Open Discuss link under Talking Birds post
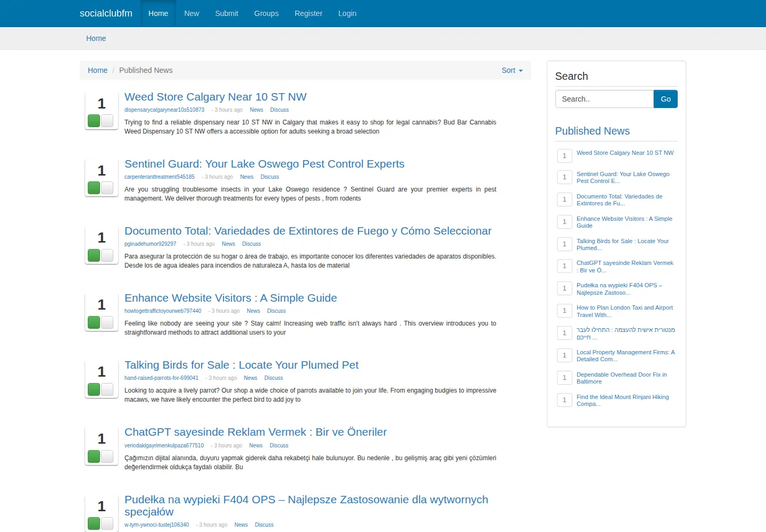Image resolution: width=766 pixels, height=532 pixels. (x=273, y=378)
